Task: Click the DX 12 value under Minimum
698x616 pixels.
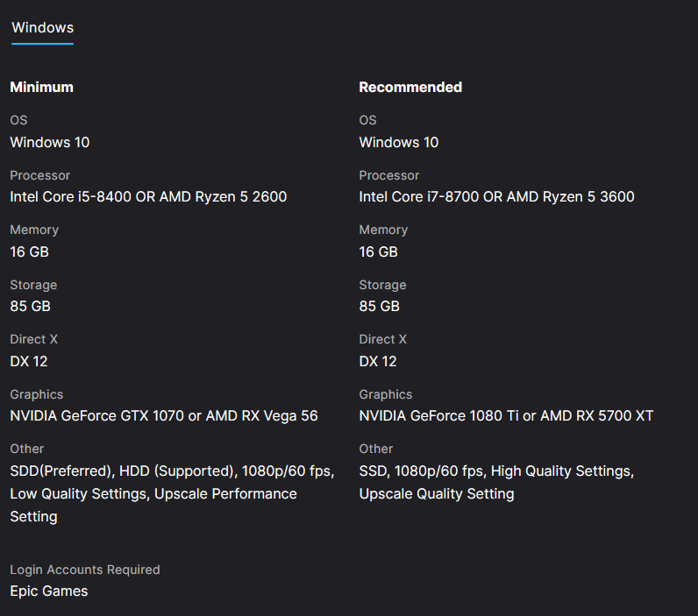Action: click(28, 362)
